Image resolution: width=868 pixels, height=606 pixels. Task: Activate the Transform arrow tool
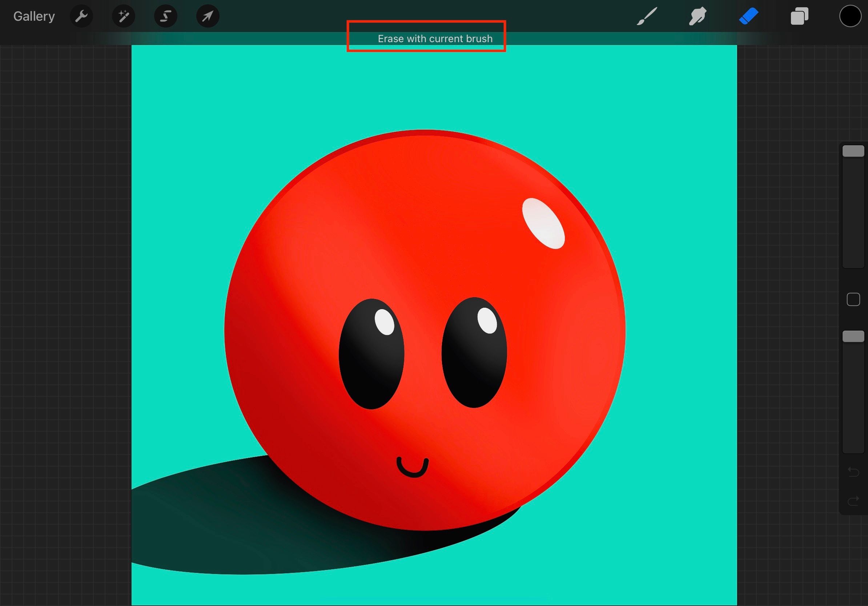tap(208, 16)
